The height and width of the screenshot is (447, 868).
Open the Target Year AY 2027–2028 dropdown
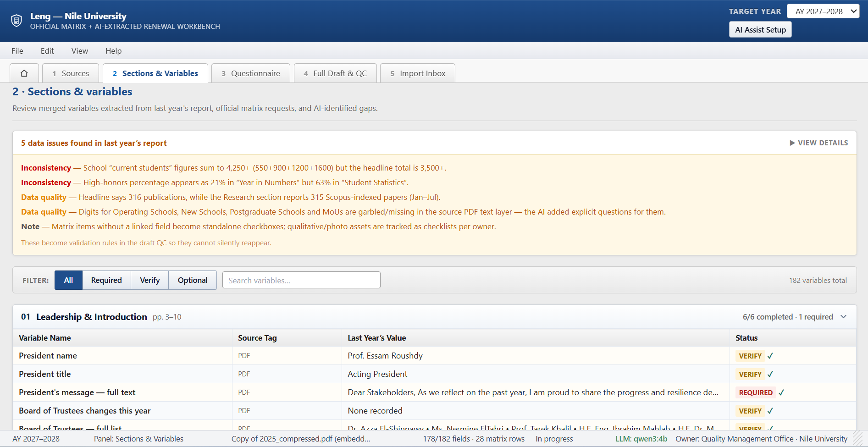[823, 11]
